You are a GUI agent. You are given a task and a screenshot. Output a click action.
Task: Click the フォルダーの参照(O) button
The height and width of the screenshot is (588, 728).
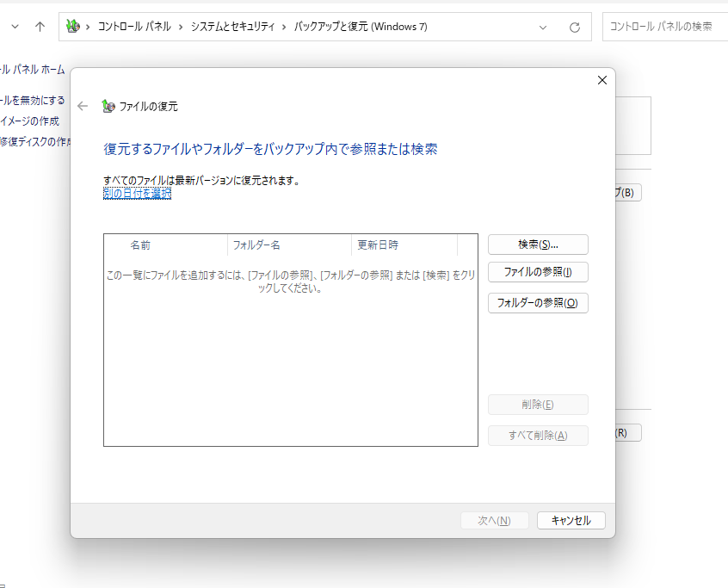pyautogui.click(x=538, y=303)
